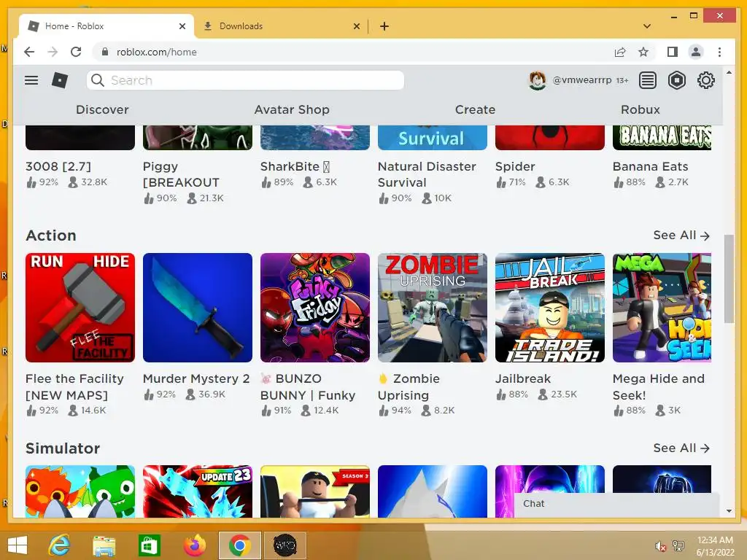Screen dimensions: 747x560
Task: Open the Flee the Facility thumbnail
Action: (x=80, y=308)
